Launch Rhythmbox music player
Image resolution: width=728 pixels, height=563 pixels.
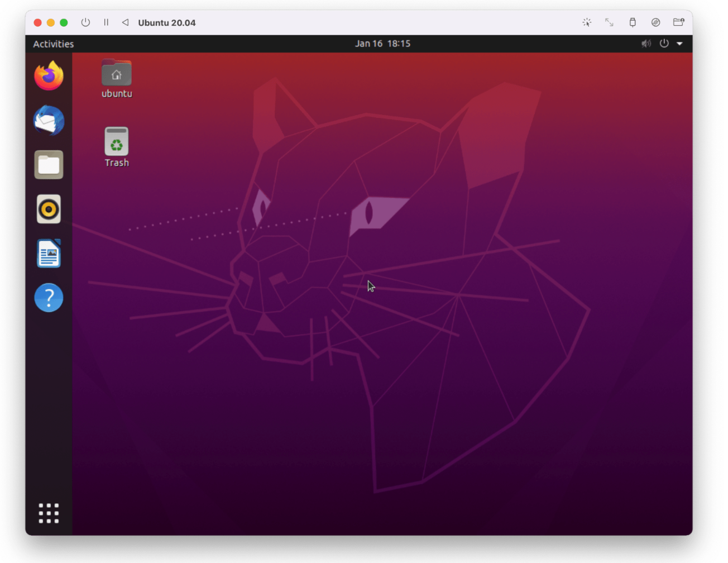click(x=49, y=209)
